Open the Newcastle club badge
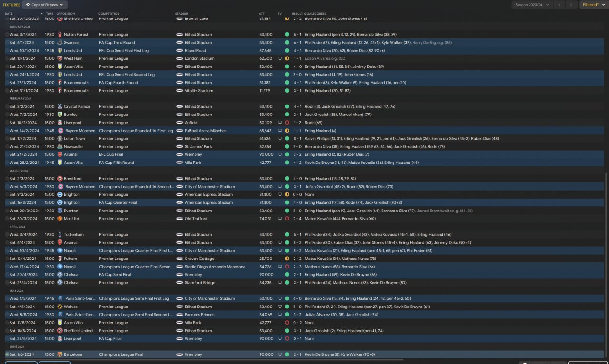Image resolution: width=609 pixels, height=364 pixels. click(x=59, y=146)
